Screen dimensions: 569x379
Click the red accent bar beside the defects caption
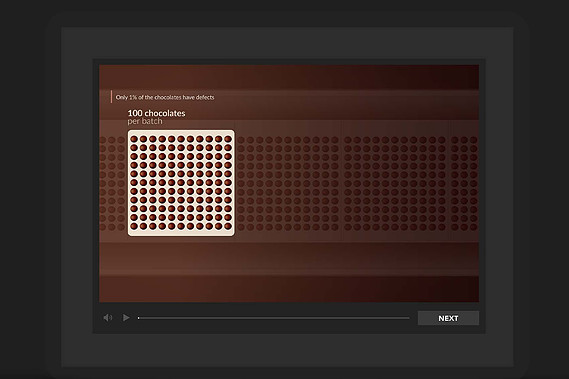click(111, 97)
